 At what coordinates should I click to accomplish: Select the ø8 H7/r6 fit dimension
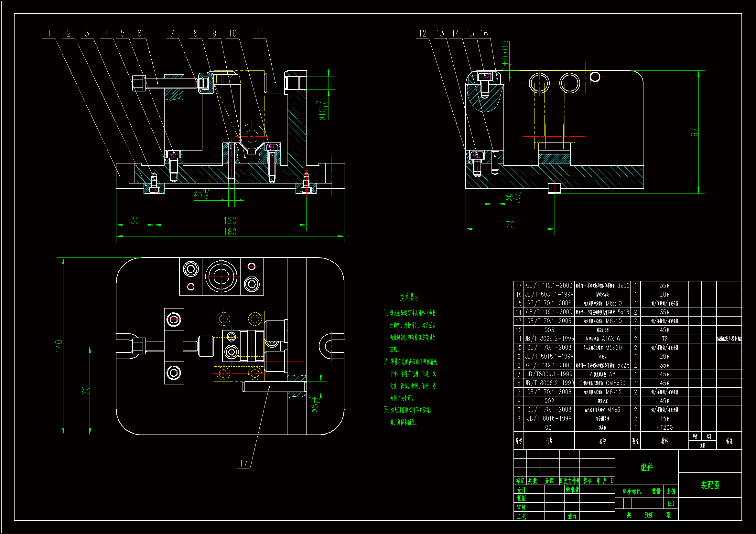pyautogui.click(x=314, y=405)
